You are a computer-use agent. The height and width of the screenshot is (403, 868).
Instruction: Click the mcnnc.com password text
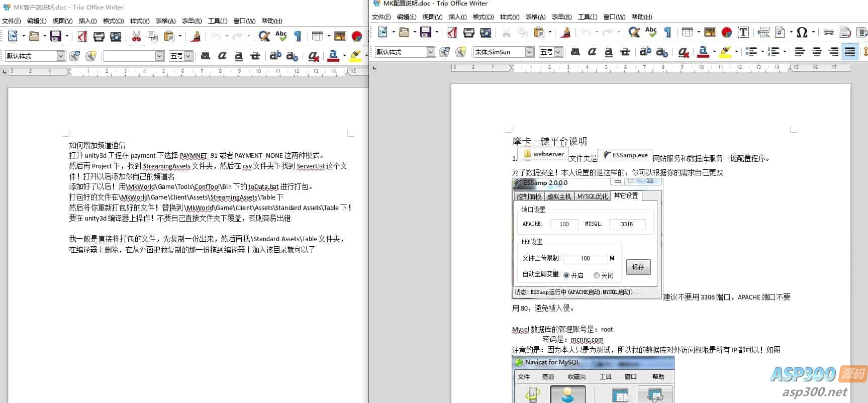(x=587, y=340)
